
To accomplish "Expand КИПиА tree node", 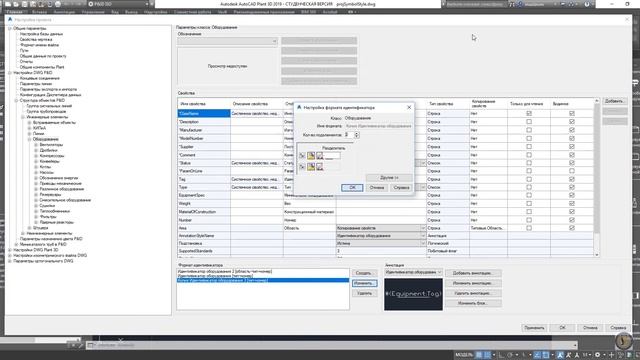I will [29, 128].
